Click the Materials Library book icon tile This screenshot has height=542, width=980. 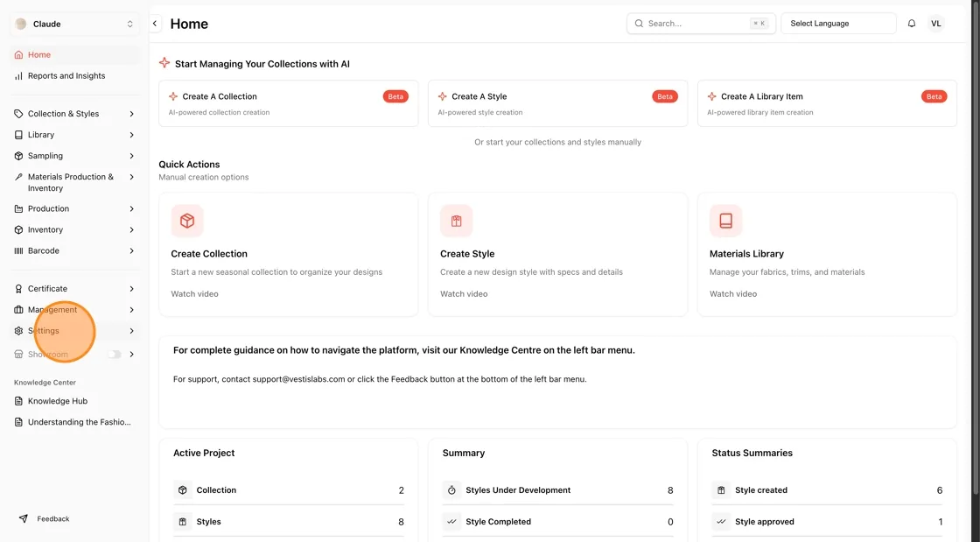(725, 221)
